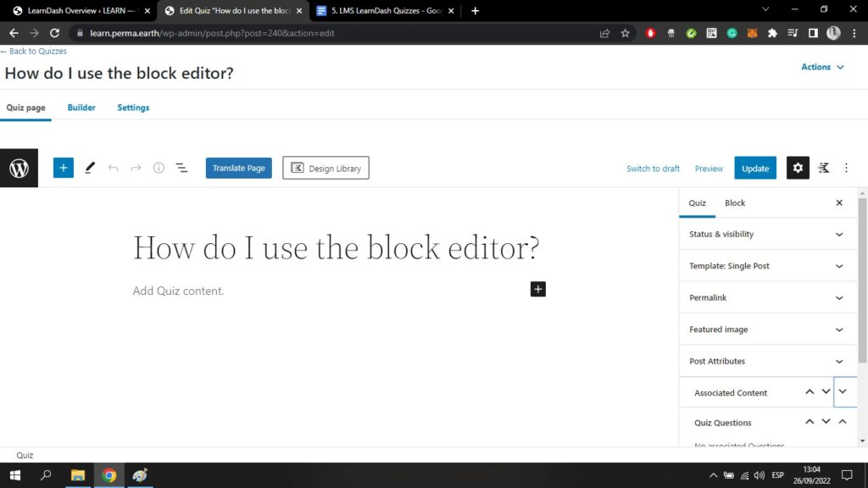Expand the Permalink section
This screenshot has height=488, width=868.
click(x=767, y=297)
